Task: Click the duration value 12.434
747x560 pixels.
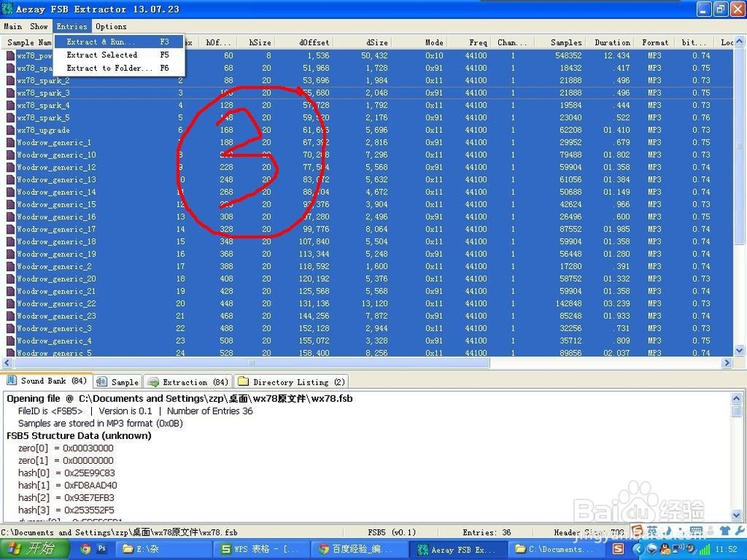Action: click(x=616, y=56)
